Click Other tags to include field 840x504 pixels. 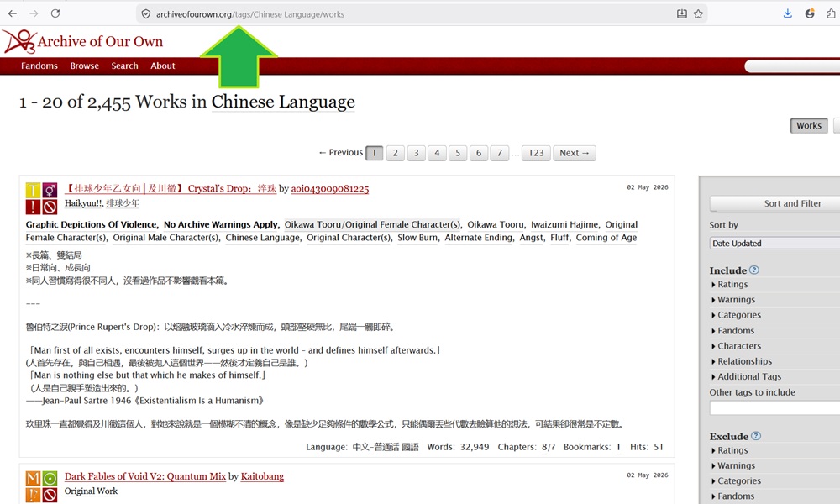(x=774, y=408)
